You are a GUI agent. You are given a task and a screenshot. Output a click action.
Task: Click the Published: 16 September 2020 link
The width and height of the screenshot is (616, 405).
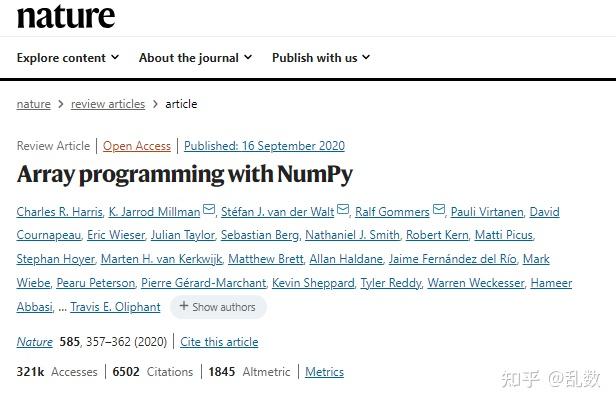(264, 146)
